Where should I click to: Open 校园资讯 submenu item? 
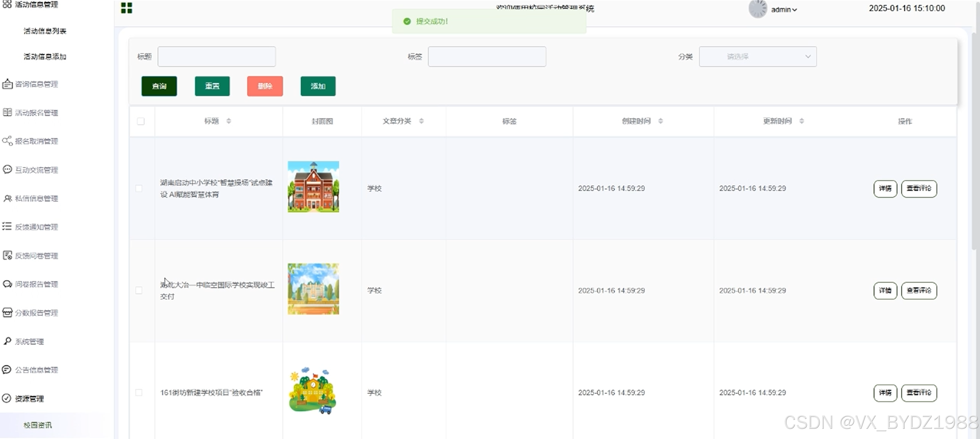[x=38, y=425]
